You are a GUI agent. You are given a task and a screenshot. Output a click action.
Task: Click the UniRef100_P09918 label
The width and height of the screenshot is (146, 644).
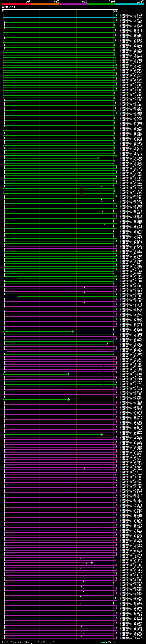(x=131, y=605)
